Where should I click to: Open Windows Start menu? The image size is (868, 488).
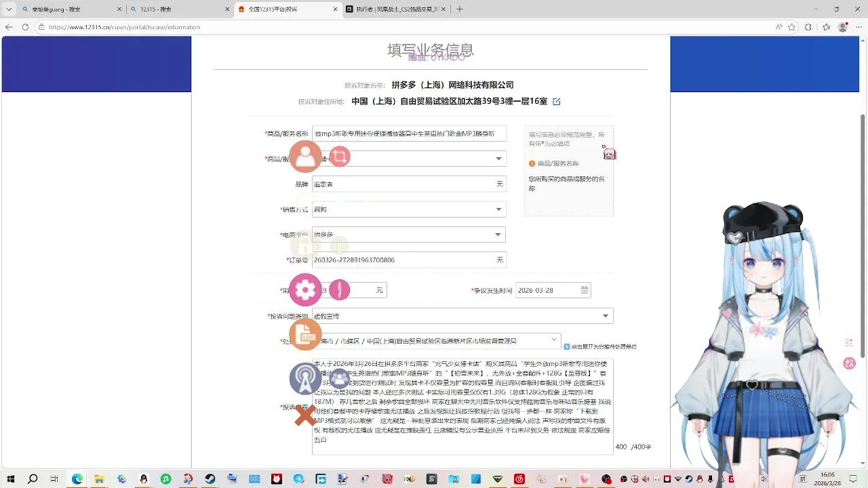coord(11,479)
